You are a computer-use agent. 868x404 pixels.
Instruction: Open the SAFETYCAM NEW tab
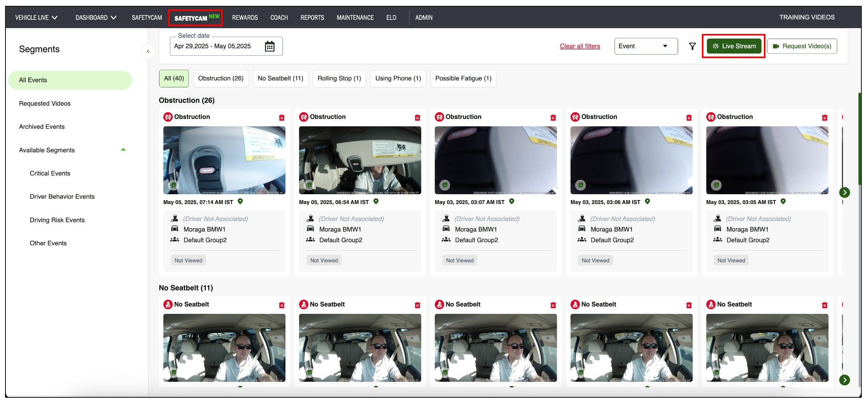click(x=195, y=18)
